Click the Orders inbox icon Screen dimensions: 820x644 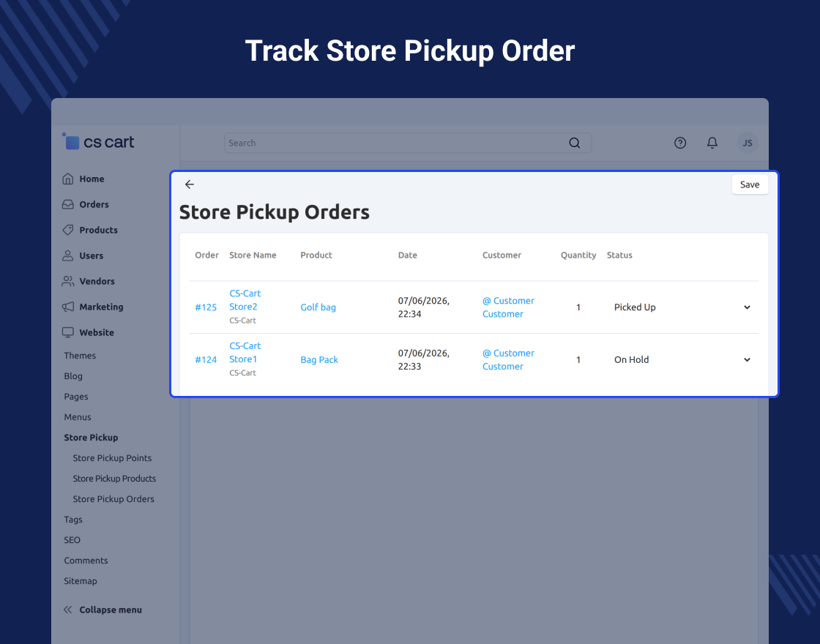(x=68, y=204)
